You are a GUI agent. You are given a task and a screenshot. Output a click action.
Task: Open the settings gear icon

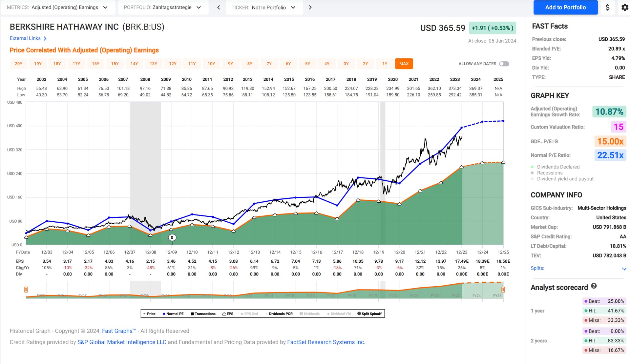625,7
